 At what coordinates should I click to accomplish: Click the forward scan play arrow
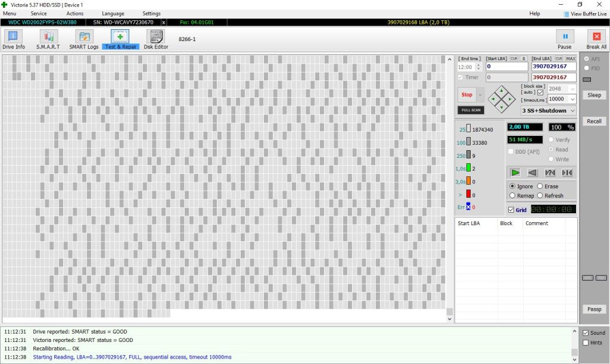click(515, 173)
